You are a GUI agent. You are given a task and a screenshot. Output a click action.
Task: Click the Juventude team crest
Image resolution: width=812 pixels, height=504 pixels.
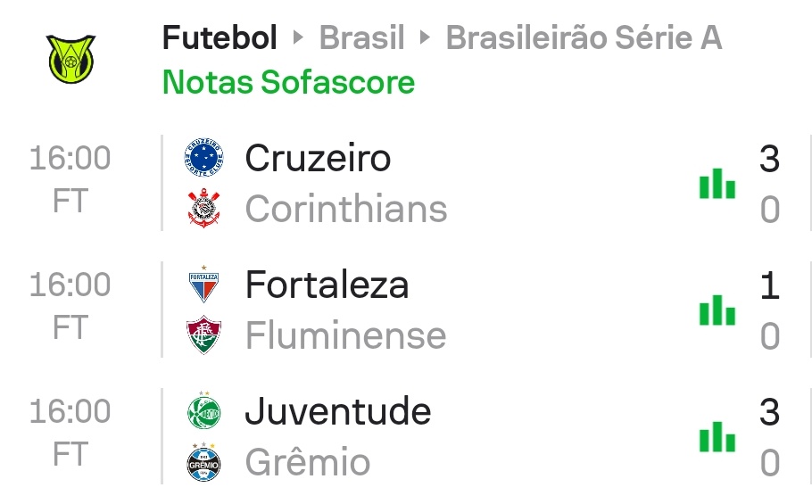pyautogui.click(x=203, y=412)
